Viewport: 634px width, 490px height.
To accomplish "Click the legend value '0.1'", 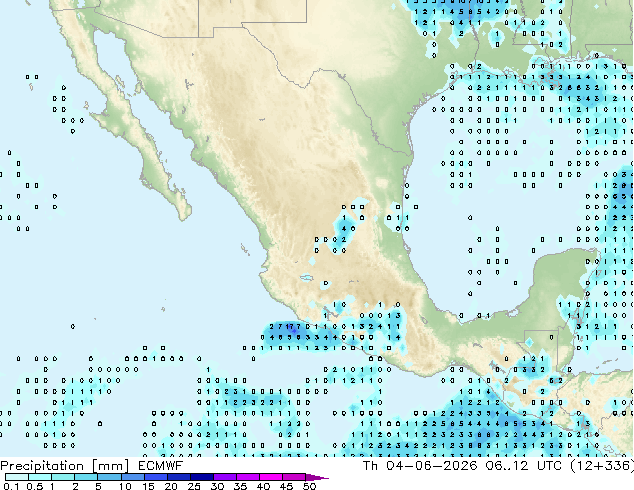I will point(11,486).
